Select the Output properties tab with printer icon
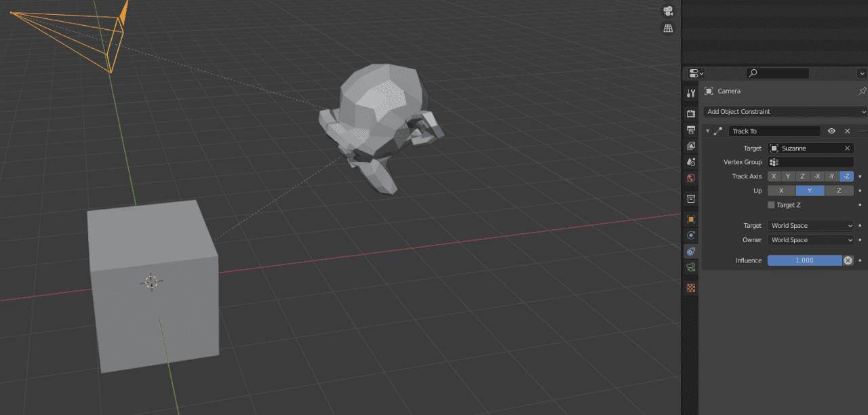 pos(690,129)
